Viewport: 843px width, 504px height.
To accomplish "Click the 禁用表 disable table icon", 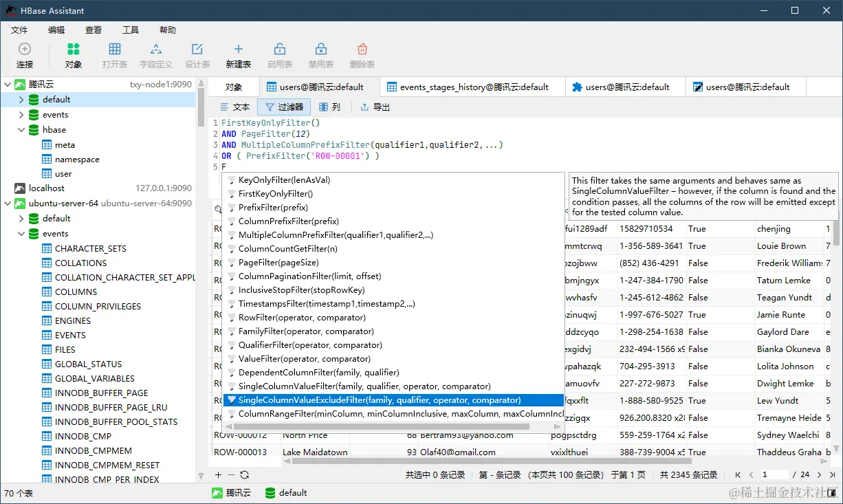I will point(321,49).
